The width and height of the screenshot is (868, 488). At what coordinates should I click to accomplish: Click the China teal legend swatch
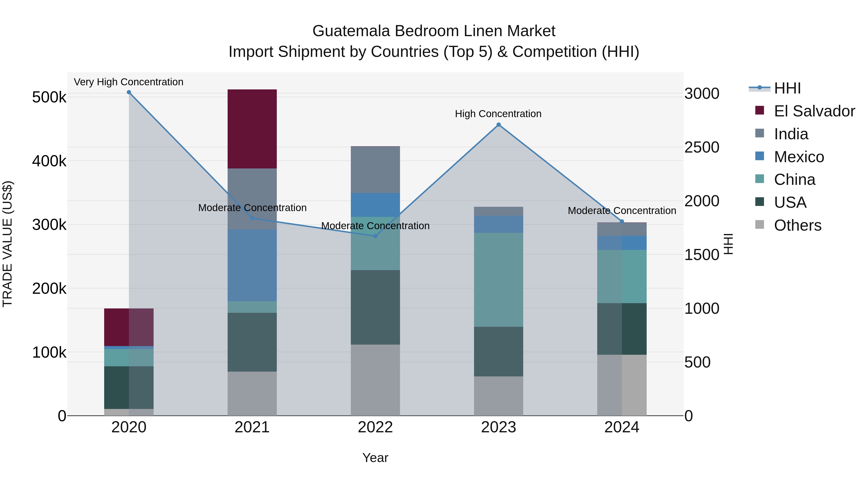tap(759, 179)
